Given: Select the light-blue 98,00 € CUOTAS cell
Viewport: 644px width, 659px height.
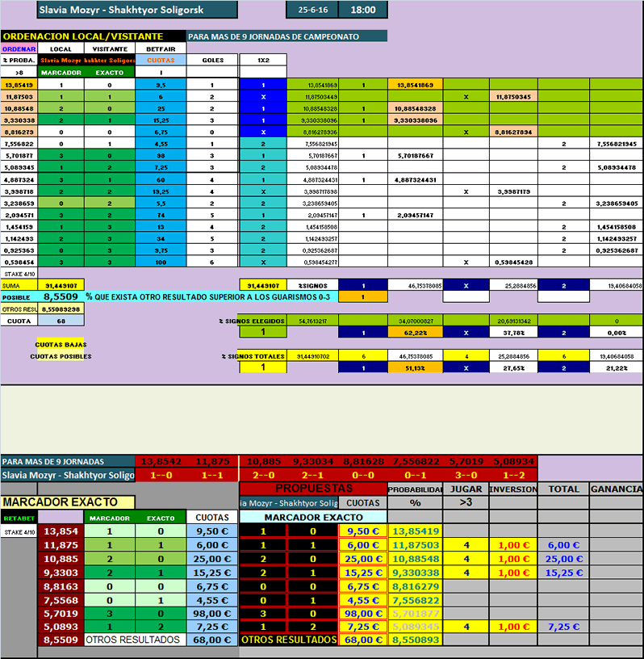Looking at the screenshot, I should [x=212, y=614].
